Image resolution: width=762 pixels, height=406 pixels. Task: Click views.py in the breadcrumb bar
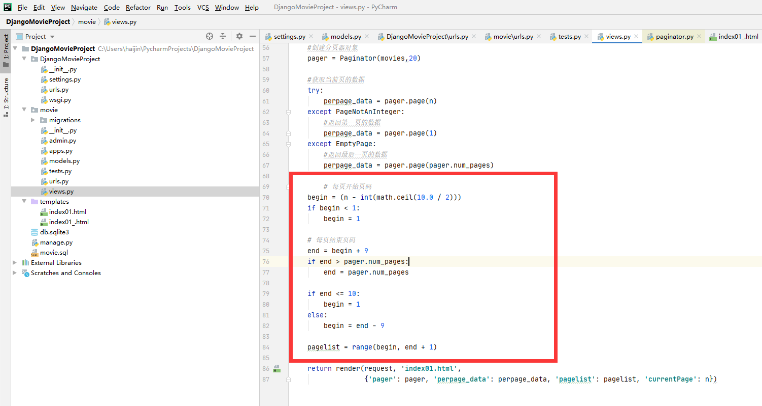(x=121, y=22)
